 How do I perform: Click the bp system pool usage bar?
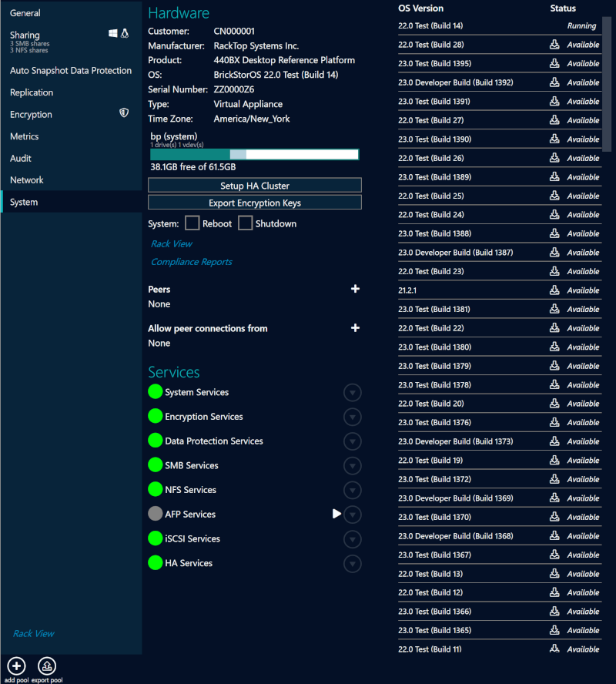click(254, 154)
